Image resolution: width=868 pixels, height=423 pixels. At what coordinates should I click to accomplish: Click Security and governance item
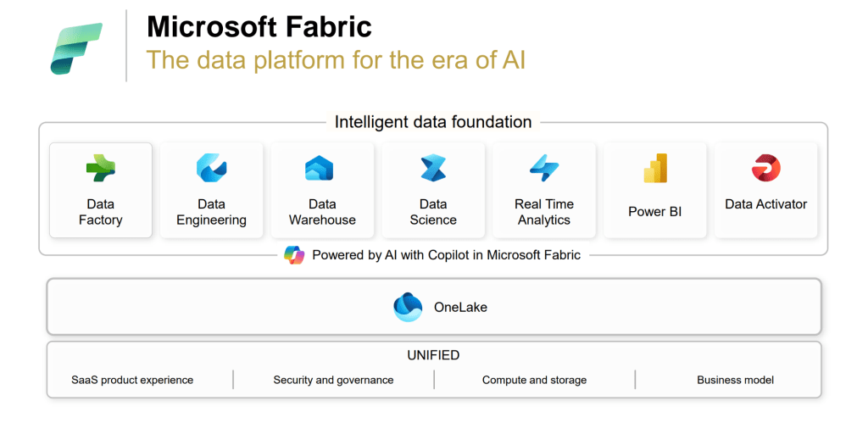(x=333, y=380)
